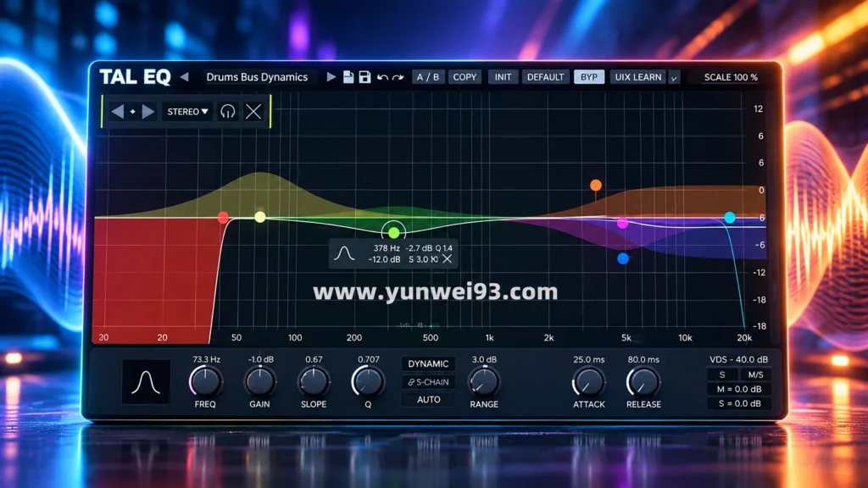The height and width of the screenshot is (488, 868).
Task: Toggle M/S processing mode
Action: click(755, 374)
